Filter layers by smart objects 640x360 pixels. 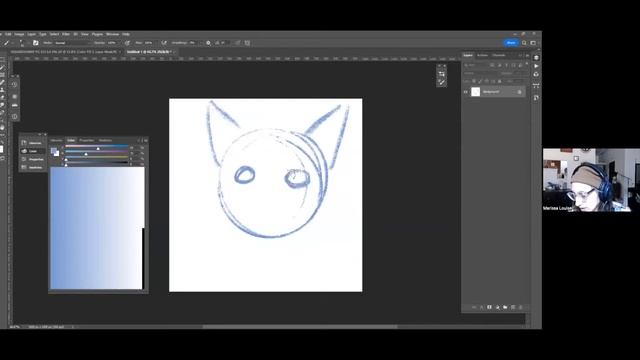(520, 65)
